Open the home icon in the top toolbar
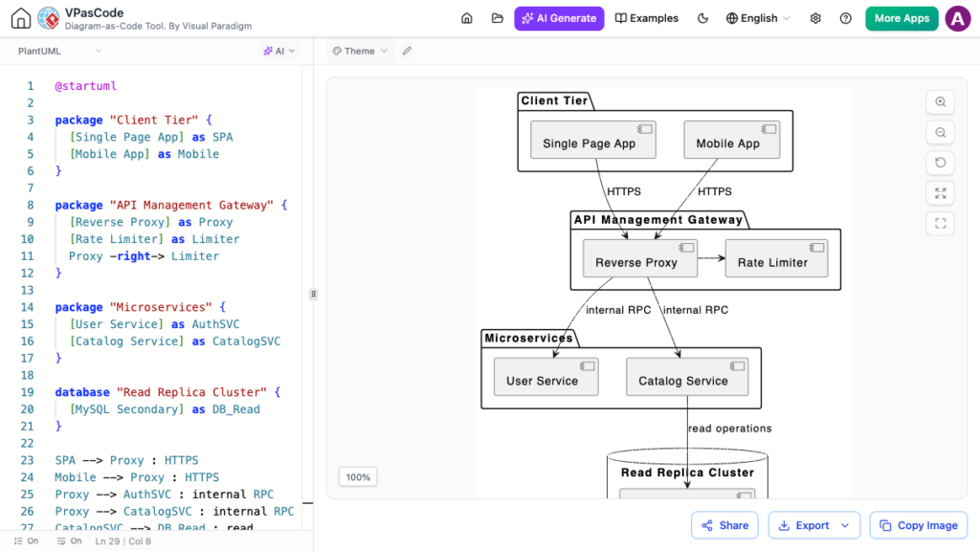The height and width of the screenshot is (551, 980). (467, 18)
